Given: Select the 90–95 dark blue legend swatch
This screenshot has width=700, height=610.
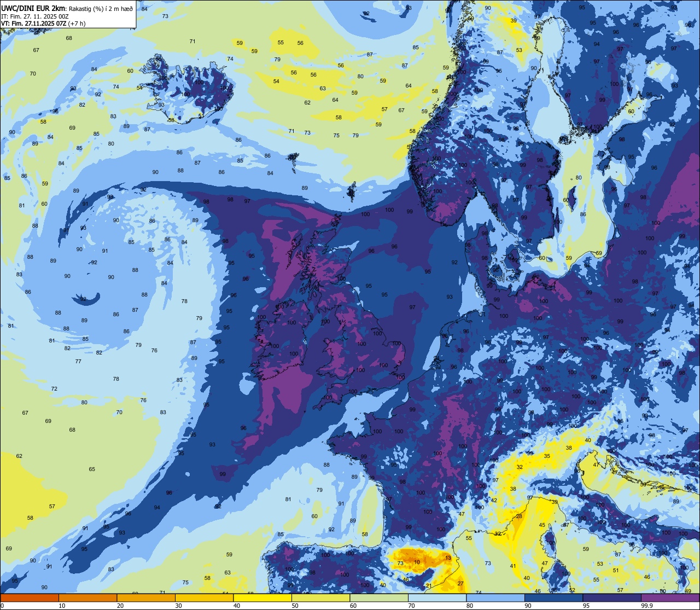Looking at the screenshot, I should 554,597.
